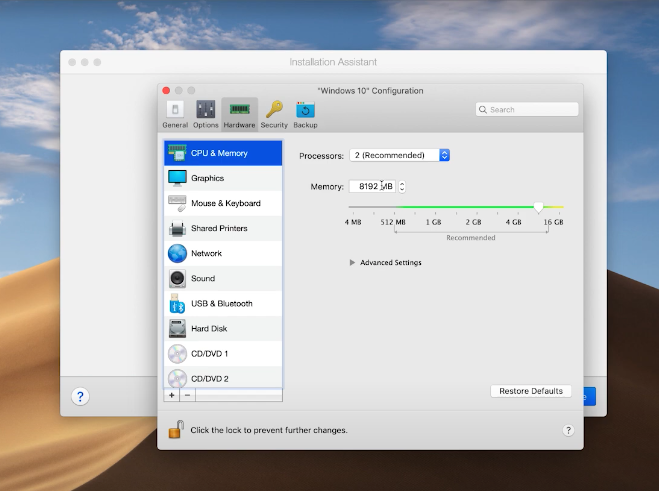Click the Search field

point(527,110)
